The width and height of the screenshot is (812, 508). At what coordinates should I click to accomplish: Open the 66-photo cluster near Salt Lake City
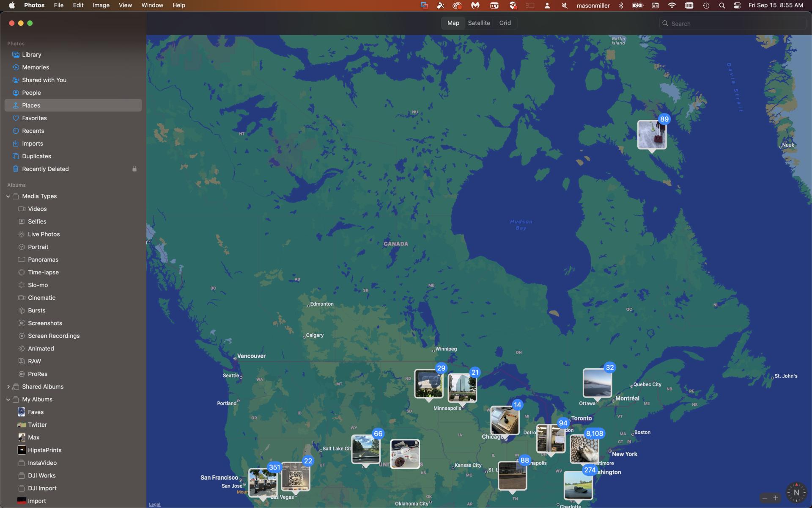[x=366, y=449]
